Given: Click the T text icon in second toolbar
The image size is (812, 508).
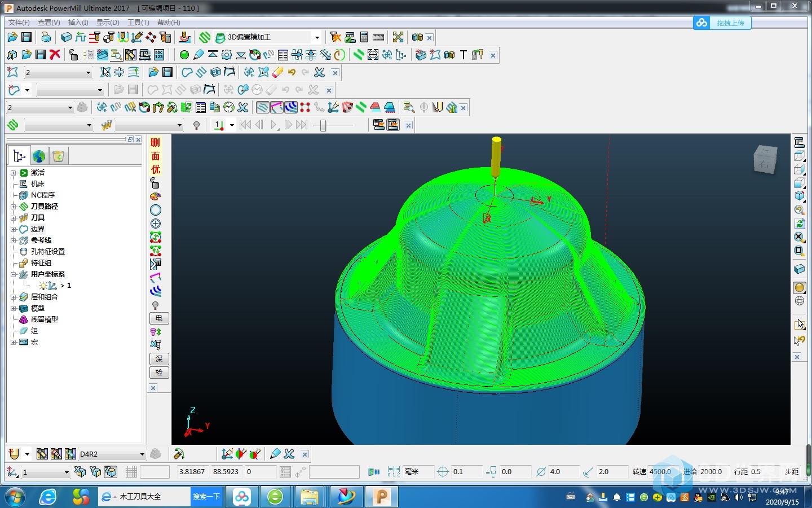Looking at the screenshot, I should coord(464,55).
